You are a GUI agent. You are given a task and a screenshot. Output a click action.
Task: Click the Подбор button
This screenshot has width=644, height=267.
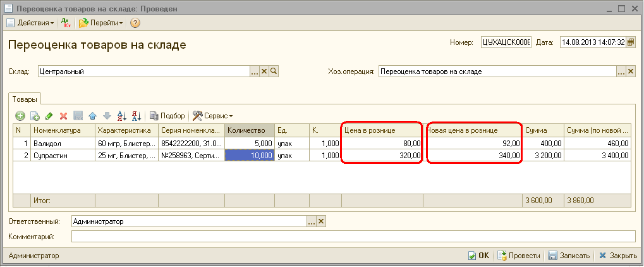coord(167,116)
